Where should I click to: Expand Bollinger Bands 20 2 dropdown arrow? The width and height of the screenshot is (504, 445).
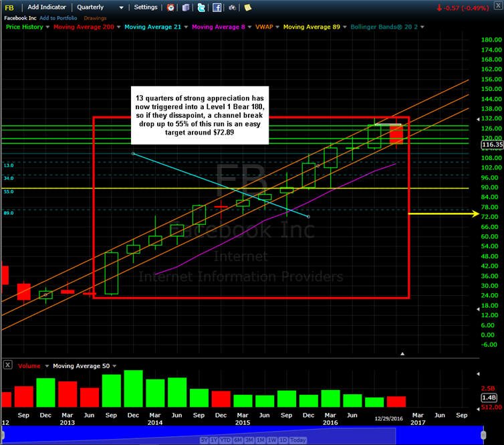422,27
